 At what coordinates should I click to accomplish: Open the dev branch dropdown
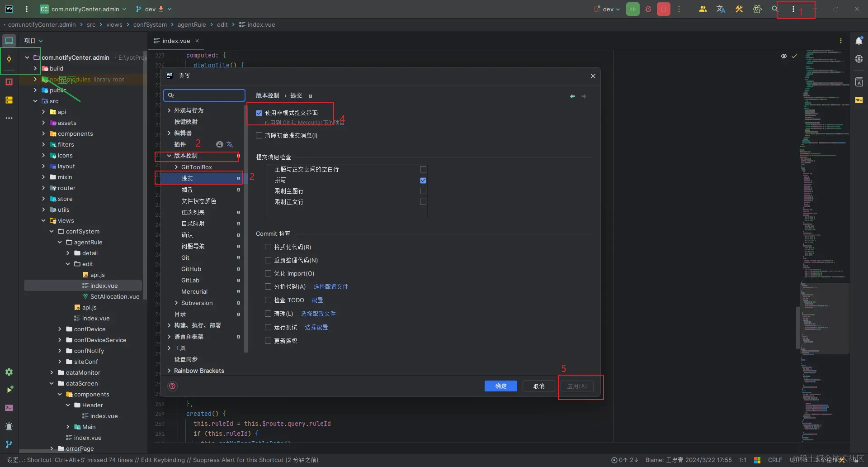[153, 9]
